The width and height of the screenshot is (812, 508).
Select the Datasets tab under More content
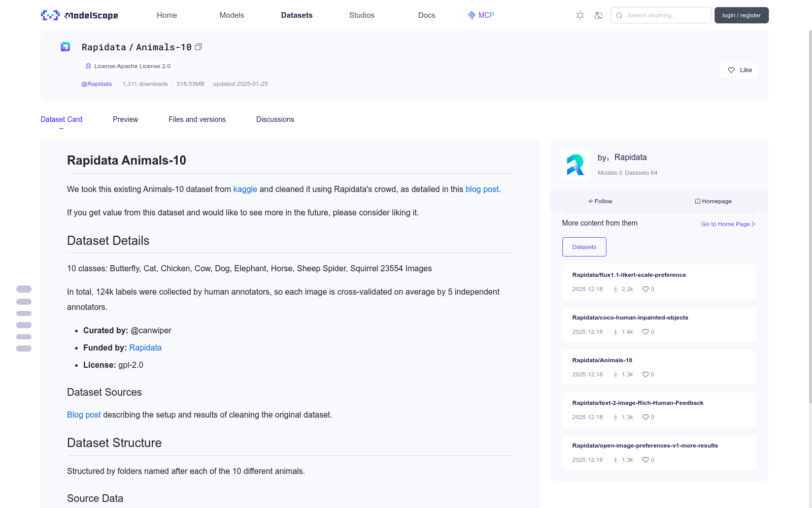click(x=584, y=247)
